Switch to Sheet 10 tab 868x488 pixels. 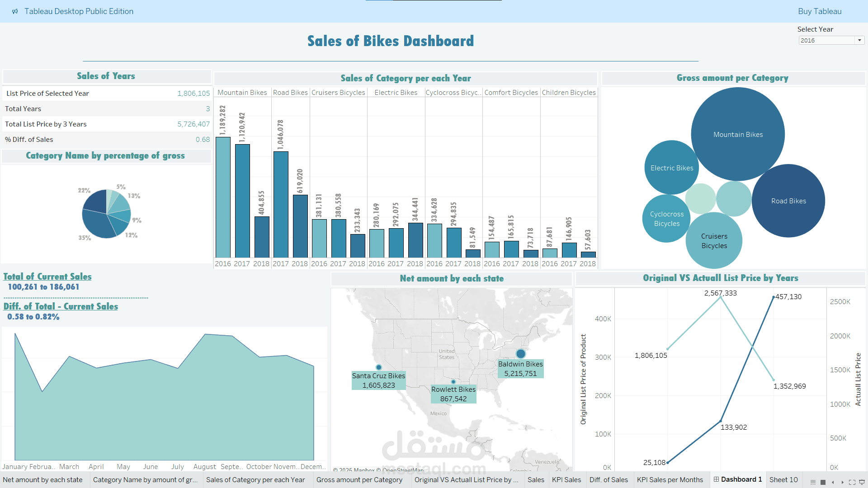click(x=783, y=479)
